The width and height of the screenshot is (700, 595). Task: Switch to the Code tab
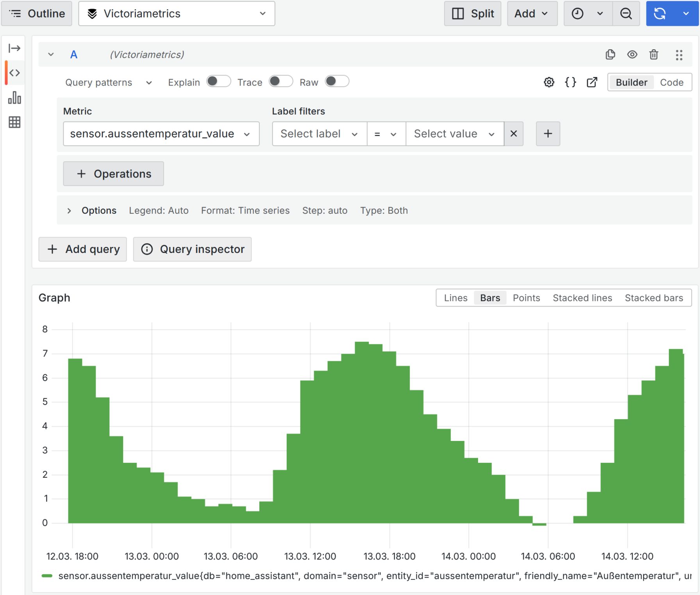(671, 82)
